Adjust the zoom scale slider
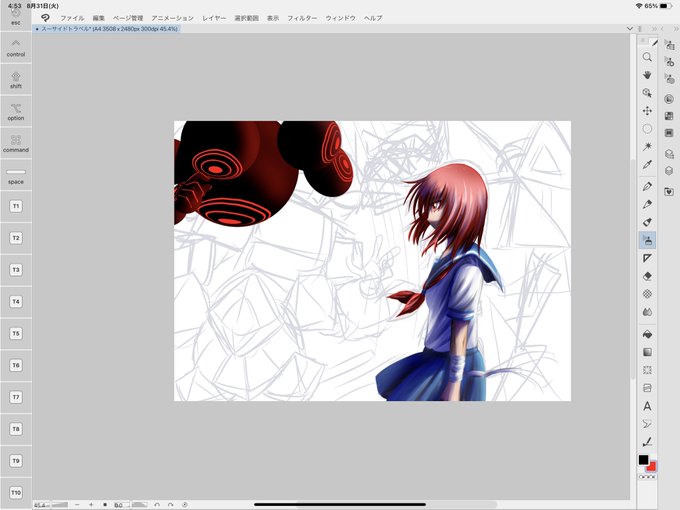Image resolution: width=680 pixels, height=510 pixels. point(60,505)
